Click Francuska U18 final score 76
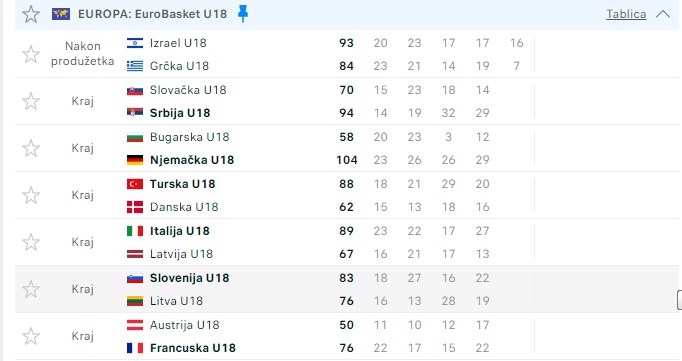 [346, 348]
